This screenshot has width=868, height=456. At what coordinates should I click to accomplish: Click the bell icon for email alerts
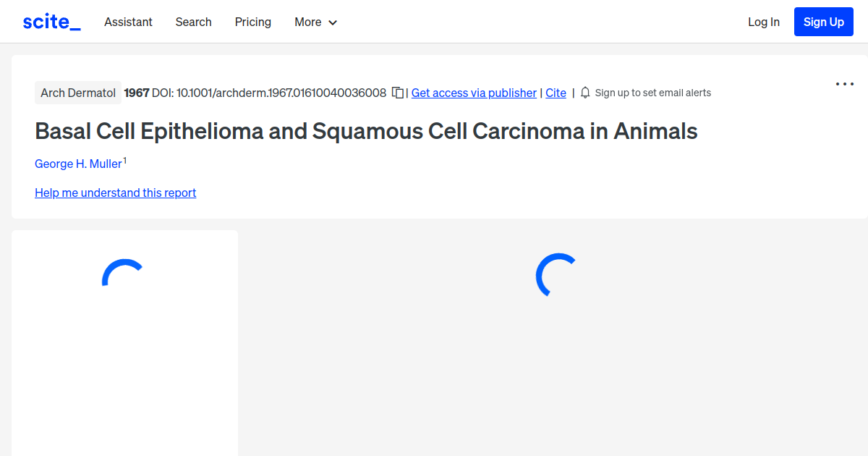[x=584, y=93]
